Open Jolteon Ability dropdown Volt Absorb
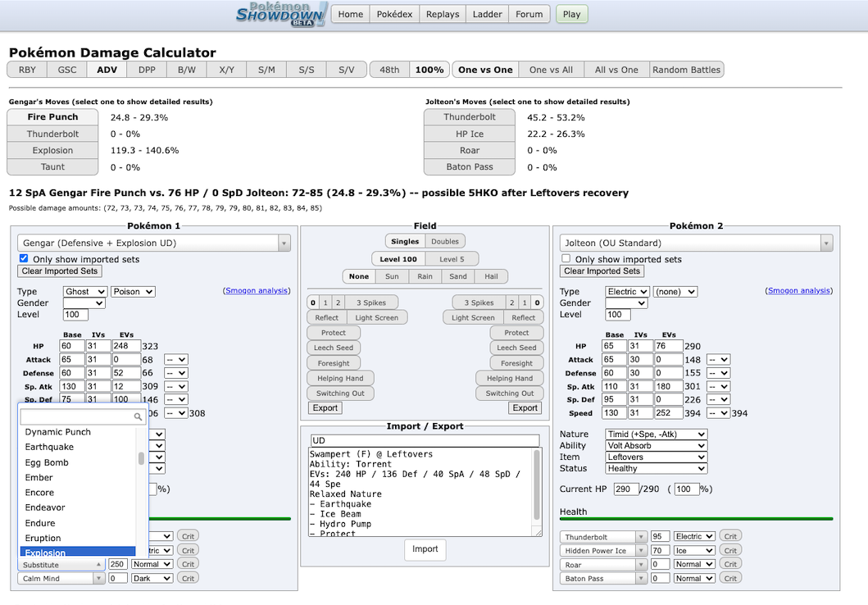 click(656, 446)
